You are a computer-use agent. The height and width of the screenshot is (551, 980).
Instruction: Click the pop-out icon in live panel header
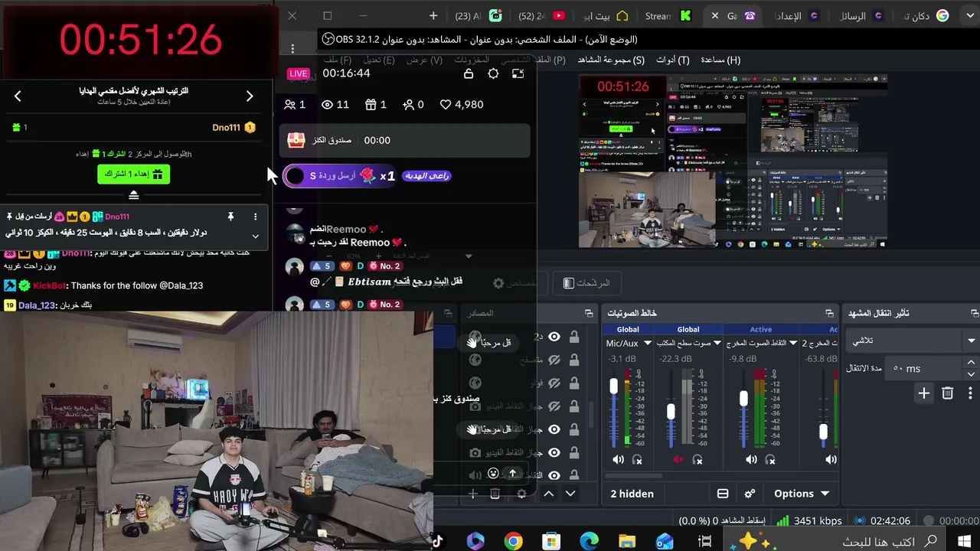(518, 73)
